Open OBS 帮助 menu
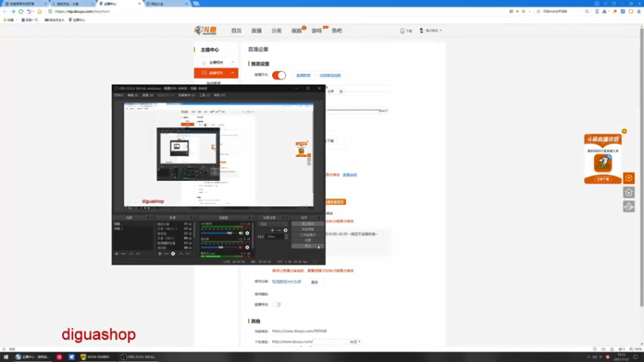This screenshot has width=644, height=362. pos(219,95)
